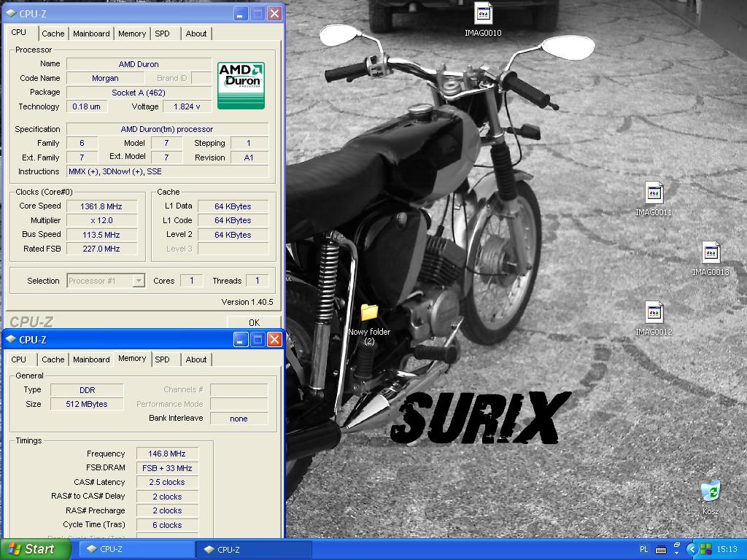Switch to Cache tab in lower CPU-Z window
Viewport: 747px width, 560px height.
(x=53, y=359)
